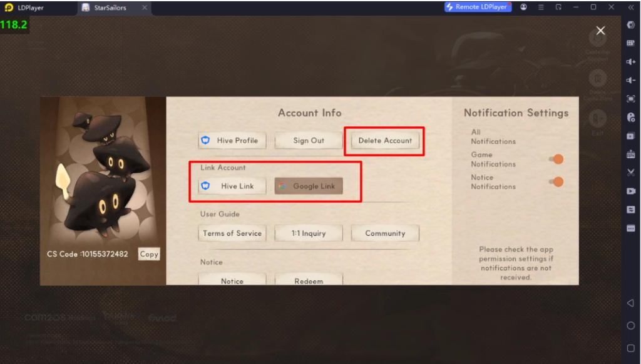
Task: Click the Google Link button
Action: tap(309, 186)
